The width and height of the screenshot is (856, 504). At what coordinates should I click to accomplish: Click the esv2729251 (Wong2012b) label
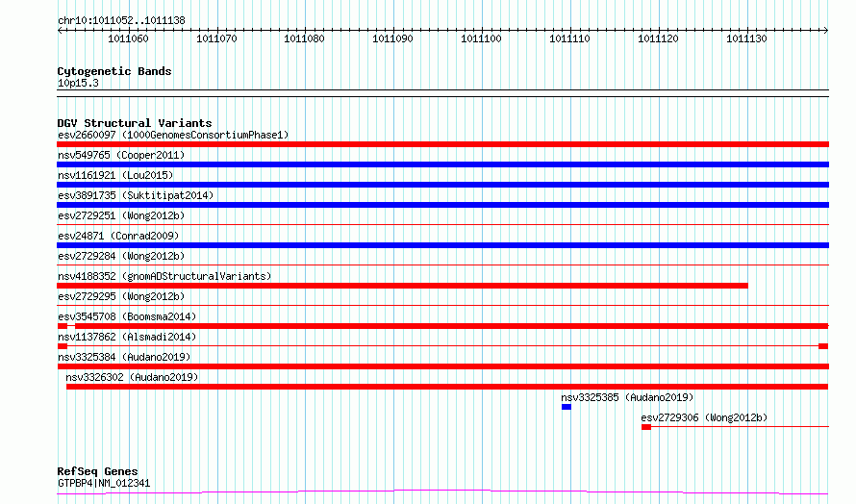(121, 215)
